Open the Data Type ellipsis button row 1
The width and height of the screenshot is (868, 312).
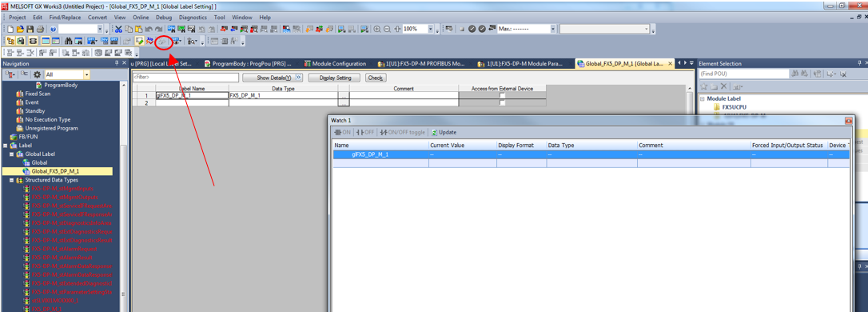point(344,96)
